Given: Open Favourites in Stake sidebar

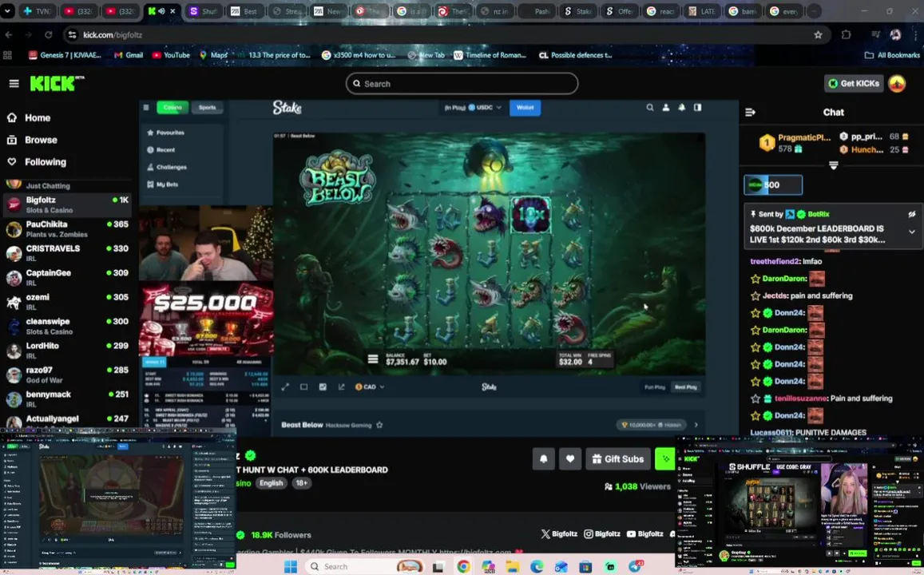Looking at the screenshot, I should coord(165,133).
